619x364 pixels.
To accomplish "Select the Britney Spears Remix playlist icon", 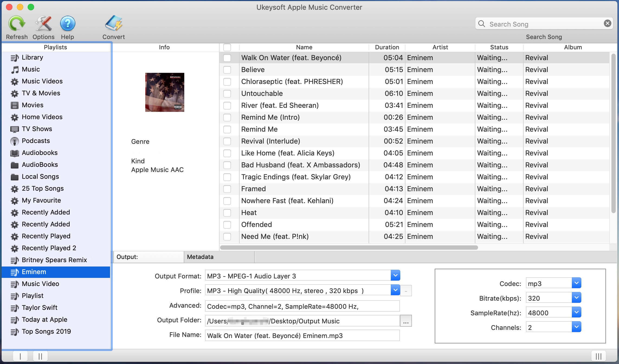I will coord(15,260).
